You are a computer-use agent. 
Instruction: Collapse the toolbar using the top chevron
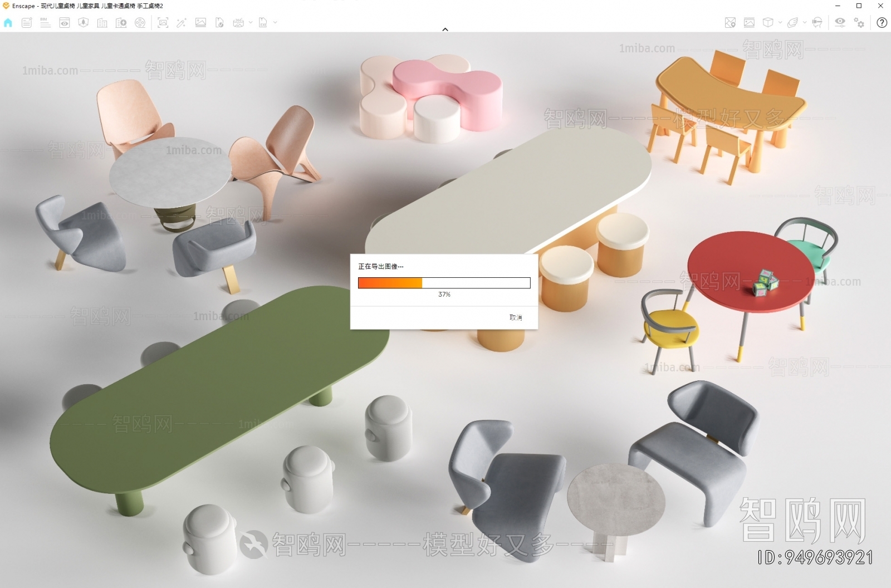coord(445,29)
